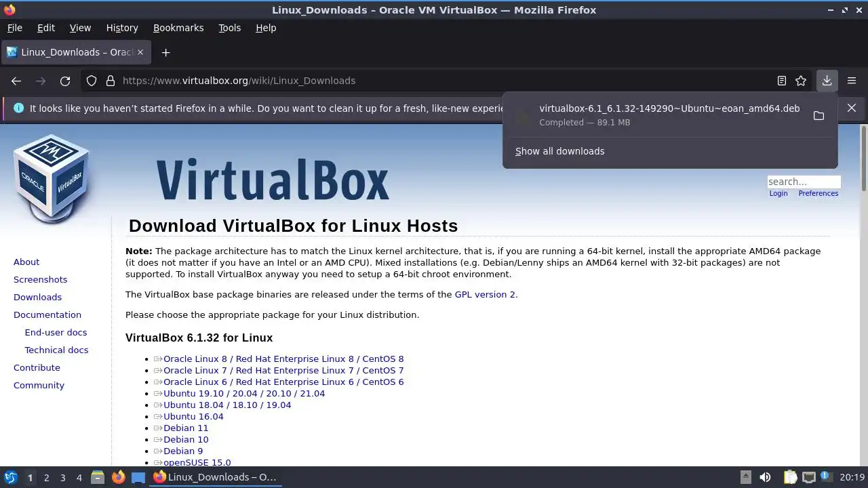Close the Linux_Downloads tab
Viewport: 868px width, 488px height.
(140, 52)
